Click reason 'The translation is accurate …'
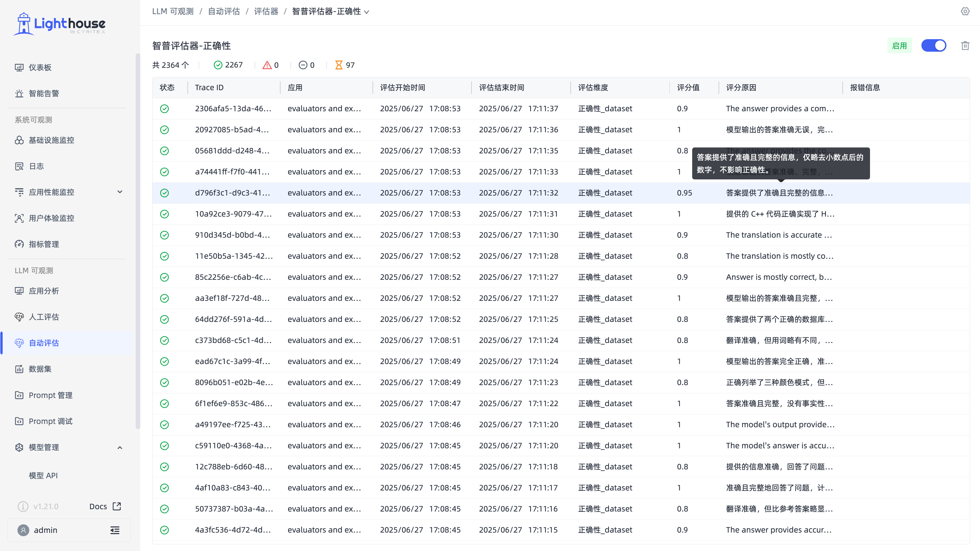 pos(779,235)
